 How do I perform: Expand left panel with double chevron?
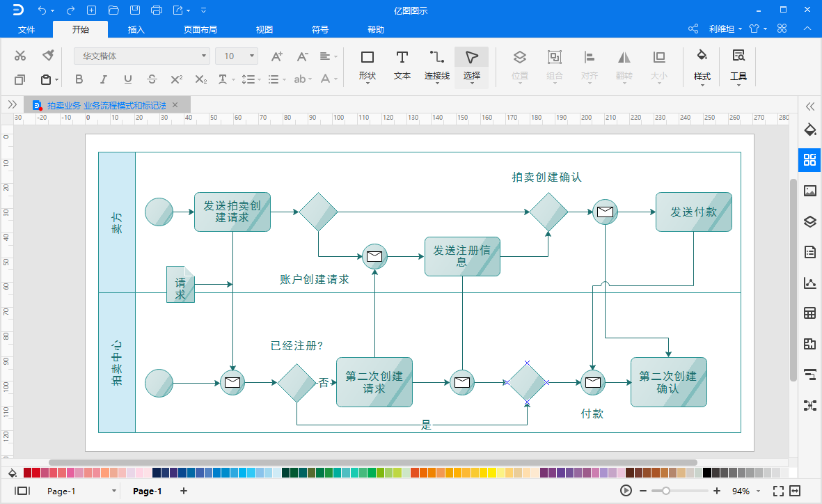click(x=13, y=104)
